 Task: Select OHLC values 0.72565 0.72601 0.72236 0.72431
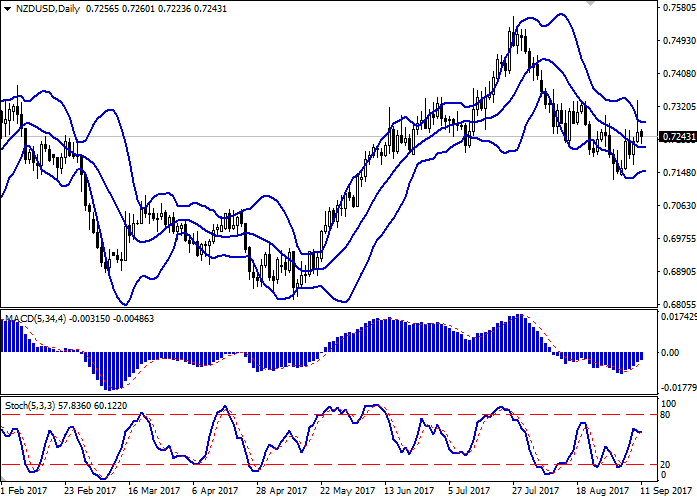(x=156, y=9)
